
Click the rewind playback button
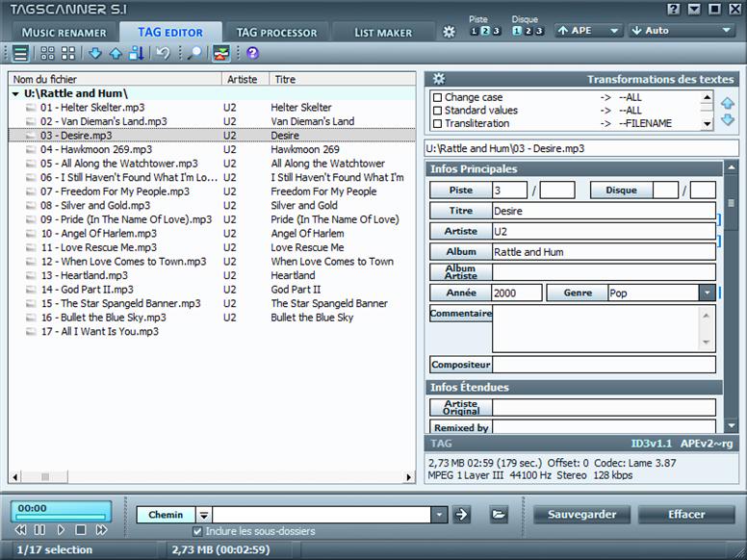click(20, 529)
